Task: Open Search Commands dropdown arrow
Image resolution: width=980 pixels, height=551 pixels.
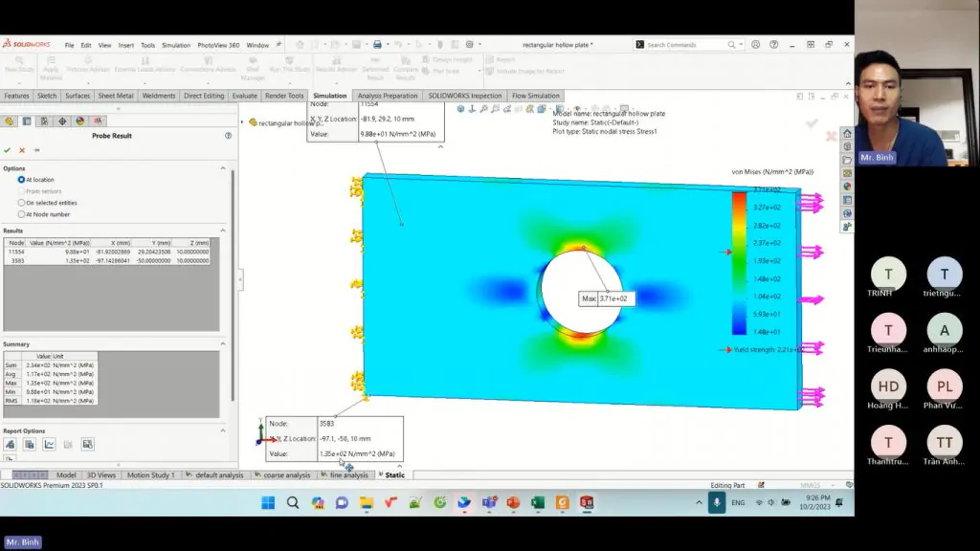Action: (741, 45)
